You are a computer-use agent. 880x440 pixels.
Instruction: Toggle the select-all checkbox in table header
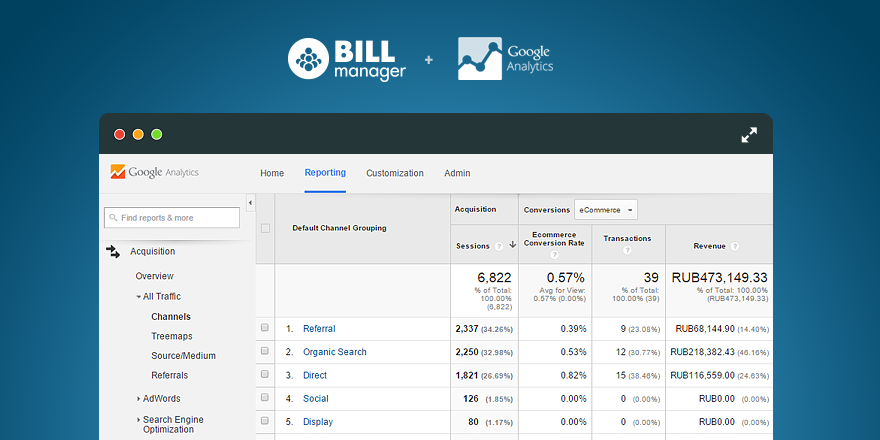coord(265,228)
